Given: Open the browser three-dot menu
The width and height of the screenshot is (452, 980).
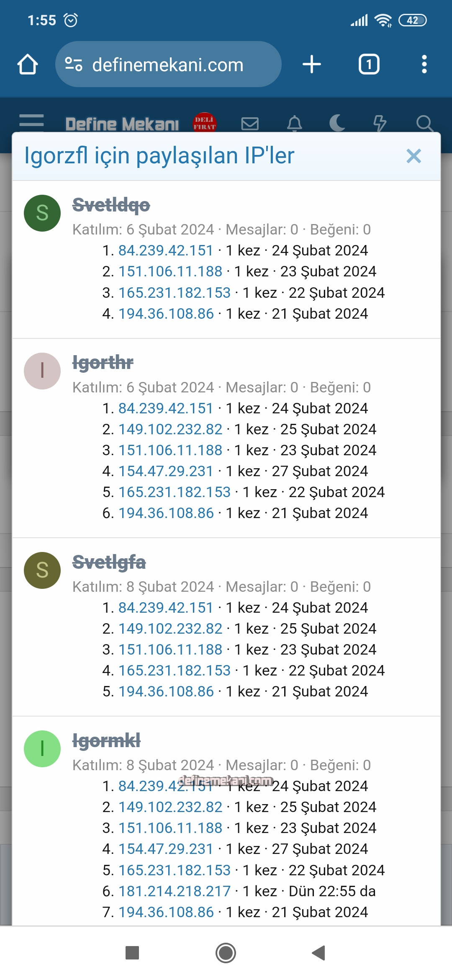Looking at the screenshot, I should pyautogui.click(x=424, y=64).
